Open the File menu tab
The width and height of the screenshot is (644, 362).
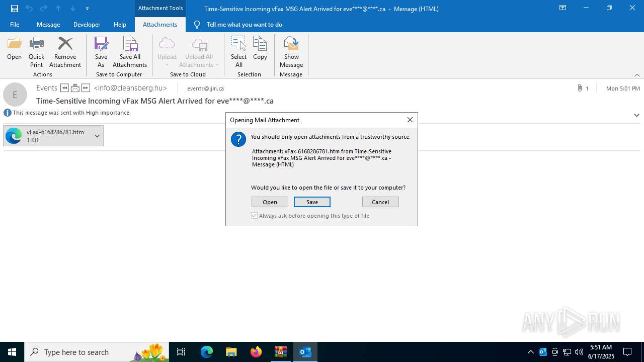tap(15, 24)
